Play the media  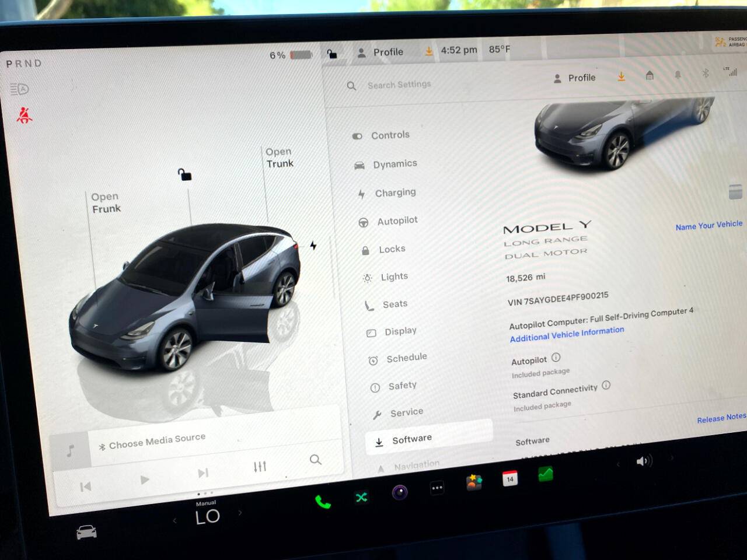(x=145, y=480)
